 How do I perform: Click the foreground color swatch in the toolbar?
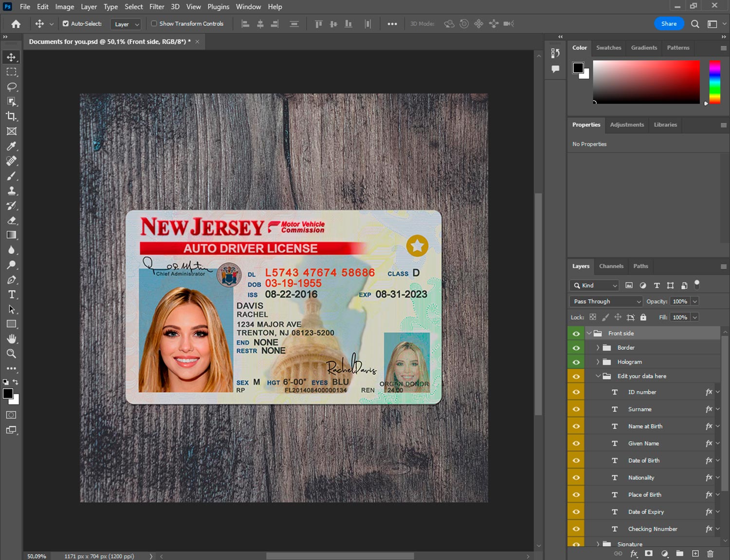8,394
